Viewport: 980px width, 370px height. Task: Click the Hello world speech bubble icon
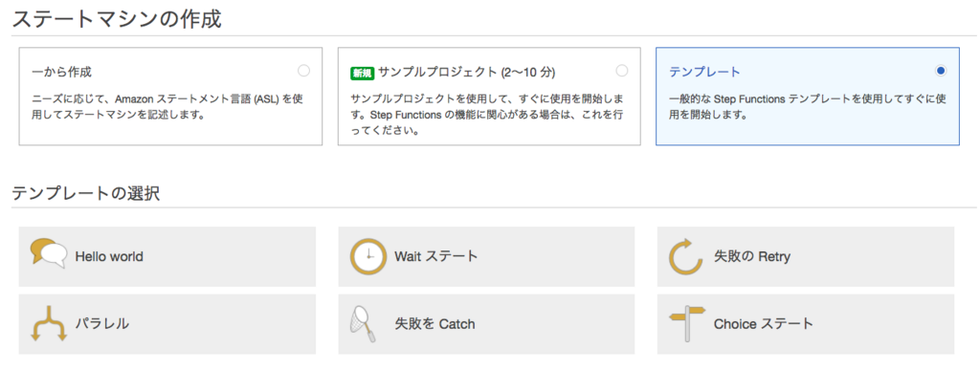coord(48,253)
